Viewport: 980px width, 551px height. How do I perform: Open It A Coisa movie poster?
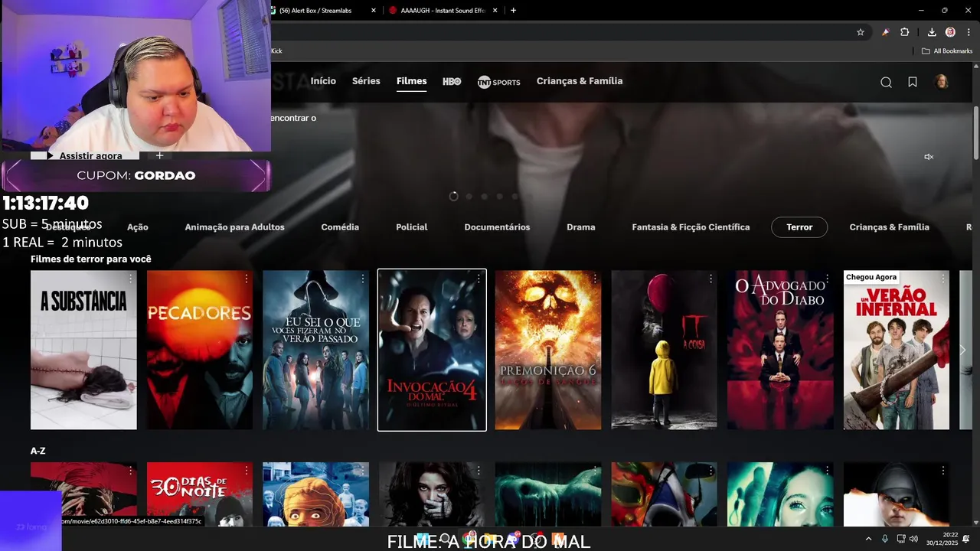tap(665, 350)
